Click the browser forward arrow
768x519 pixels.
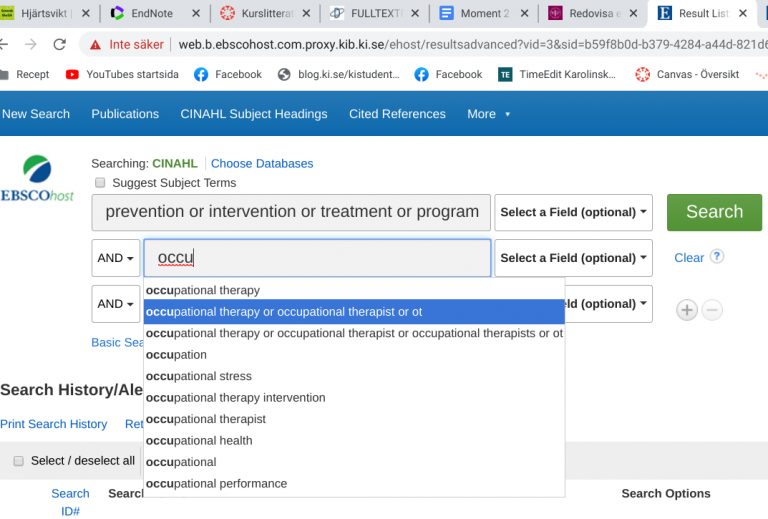coord(30,45)
